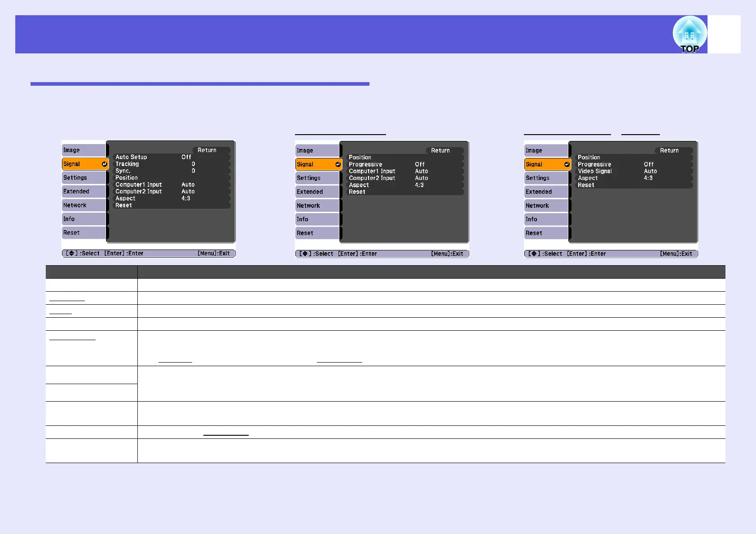Click [Menu]:Exit below the Video Signal menu
756x534 pixels.
(676, 254)
